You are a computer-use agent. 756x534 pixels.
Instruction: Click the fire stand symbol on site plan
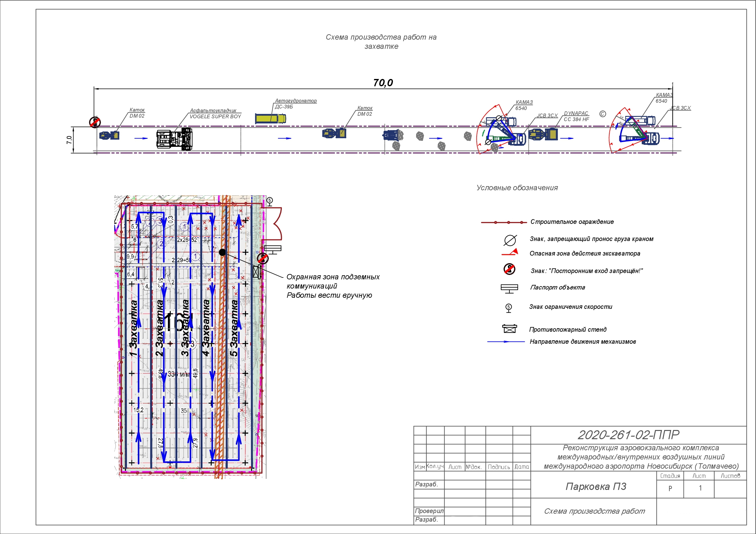257,272
